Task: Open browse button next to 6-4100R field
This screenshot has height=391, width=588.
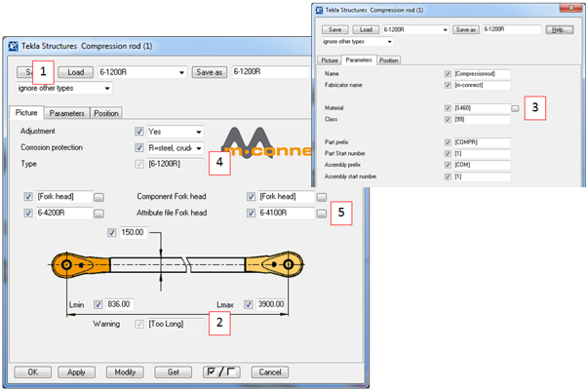Action: (x=321, y=213)
